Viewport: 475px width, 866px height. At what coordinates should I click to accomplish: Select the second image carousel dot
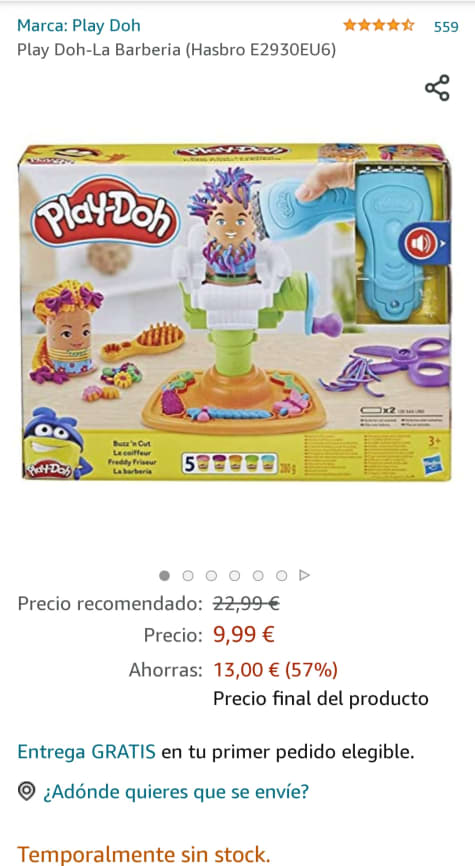[x=188, y=575]
